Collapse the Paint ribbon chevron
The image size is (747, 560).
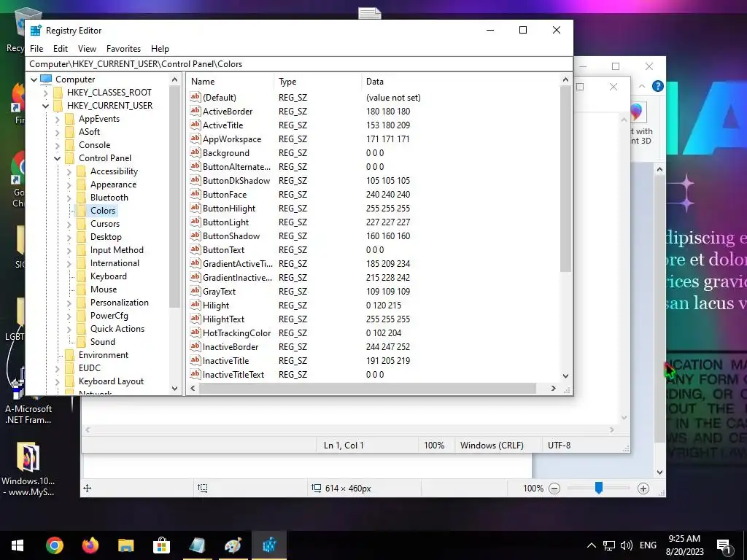click(x=642, y=86)
